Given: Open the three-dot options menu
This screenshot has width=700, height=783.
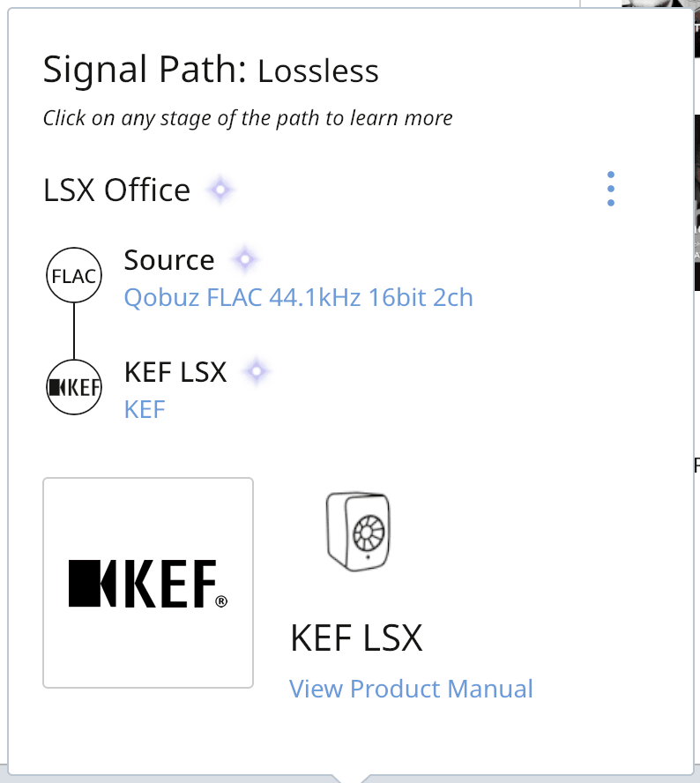Looking at the screenshot, I should pos(611,190).
